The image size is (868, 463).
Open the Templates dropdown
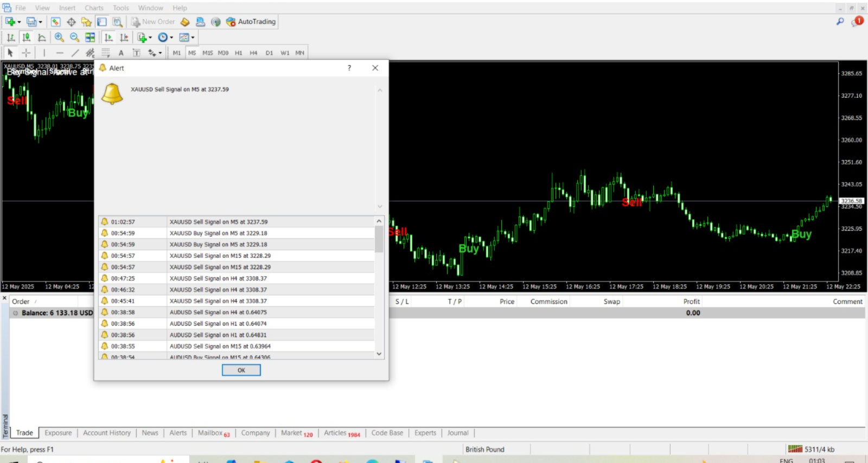click(187, 37)
